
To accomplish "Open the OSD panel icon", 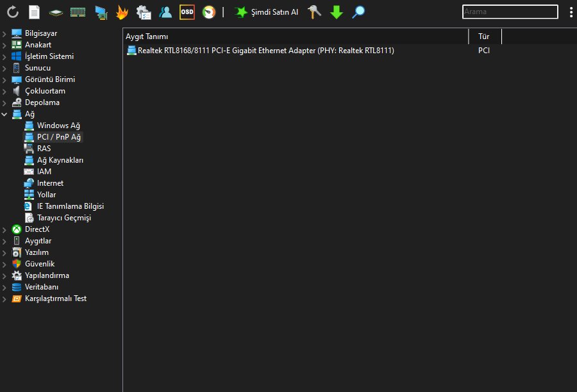I will click(x=187, y=12).
